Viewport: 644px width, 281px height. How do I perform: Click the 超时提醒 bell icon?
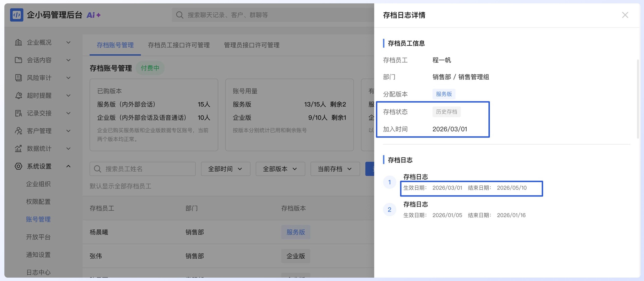pyautogui.click(x=18, y=95)
